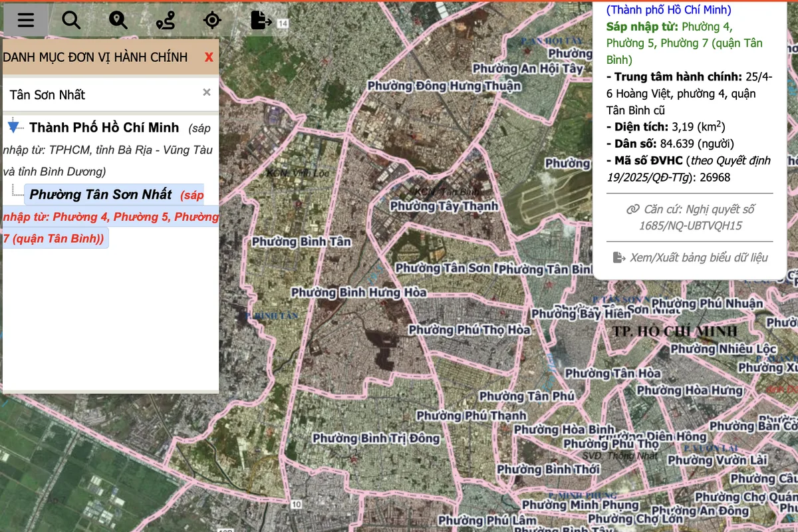
Task: Select Phường Tân Sơn Nhất tree item
Action: [100, 195]
